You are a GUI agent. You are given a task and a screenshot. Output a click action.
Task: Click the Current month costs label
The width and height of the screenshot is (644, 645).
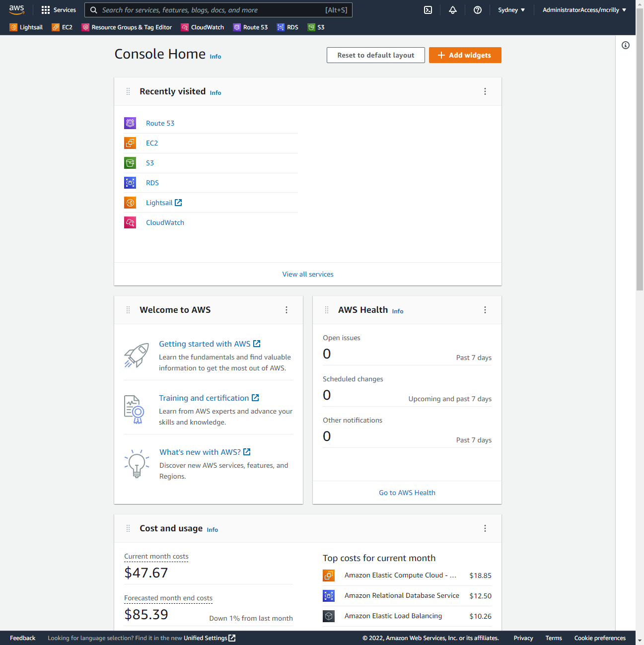click(156, 557)
